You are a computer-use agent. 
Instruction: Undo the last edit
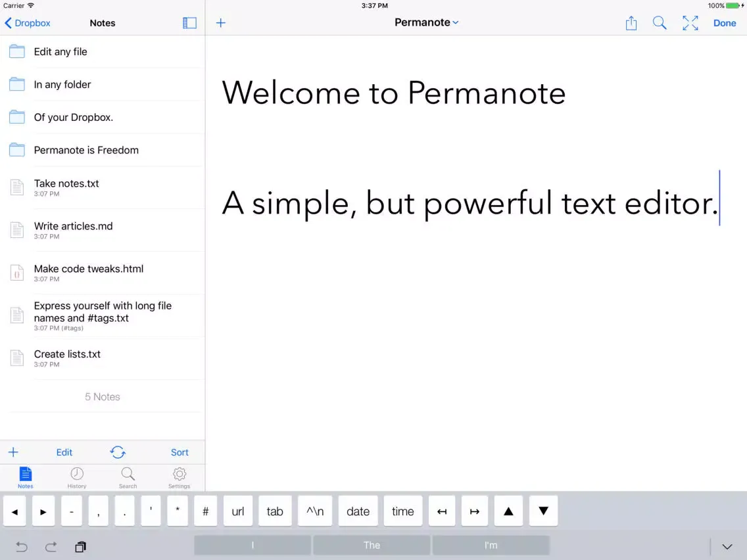point(22,547)
